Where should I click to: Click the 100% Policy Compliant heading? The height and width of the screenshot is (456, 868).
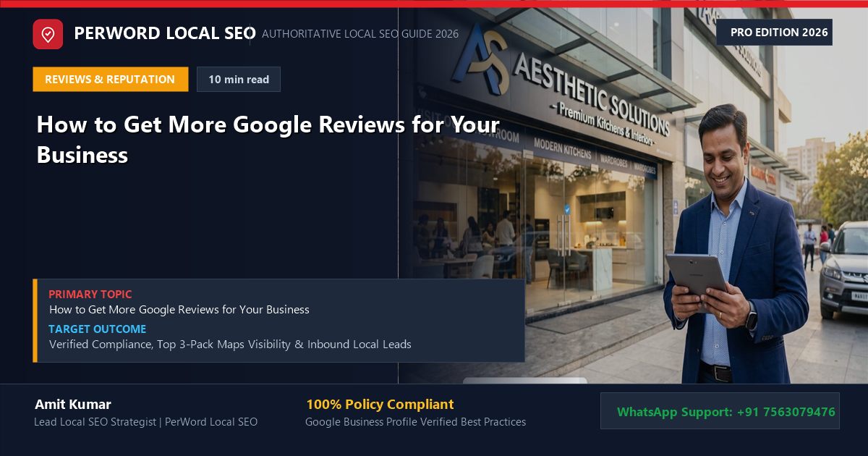pyautogui.click(x=380, y=405)
